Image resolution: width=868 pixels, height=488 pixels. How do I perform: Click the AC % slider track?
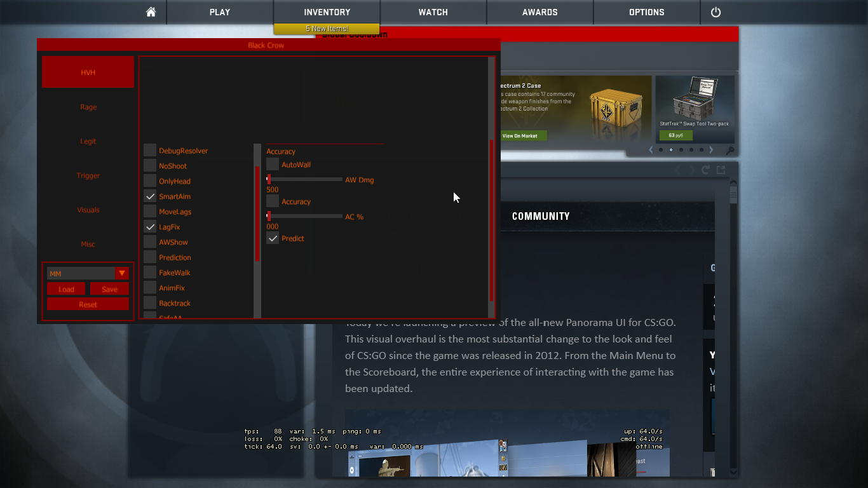pos(304,217)
